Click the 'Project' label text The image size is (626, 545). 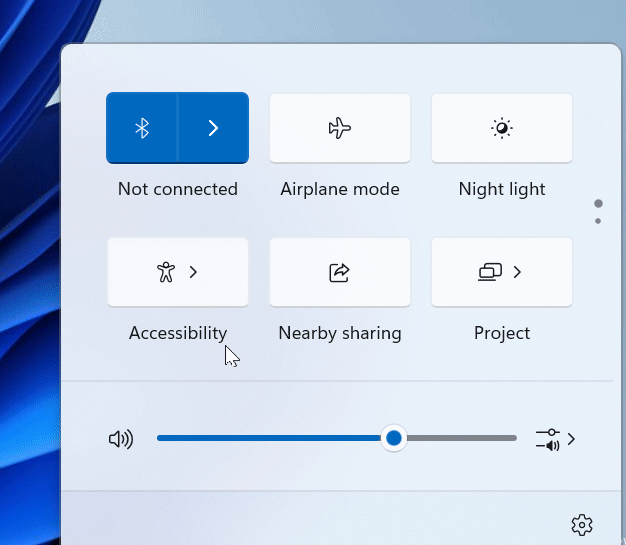tap(502, 333)
